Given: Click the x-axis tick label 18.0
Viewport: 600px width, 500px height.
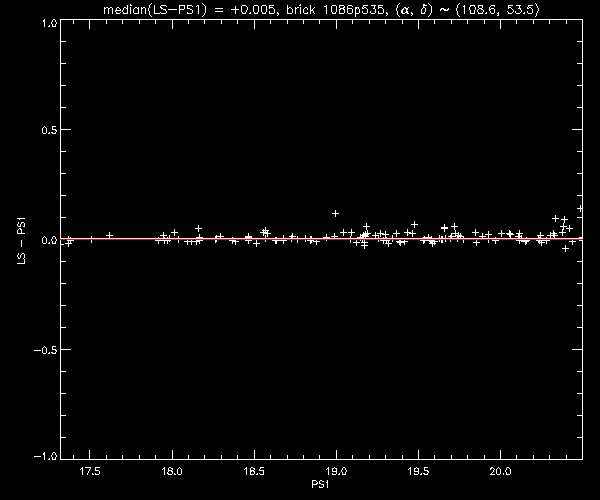Looking at the screenshot, I should point(172,471).
